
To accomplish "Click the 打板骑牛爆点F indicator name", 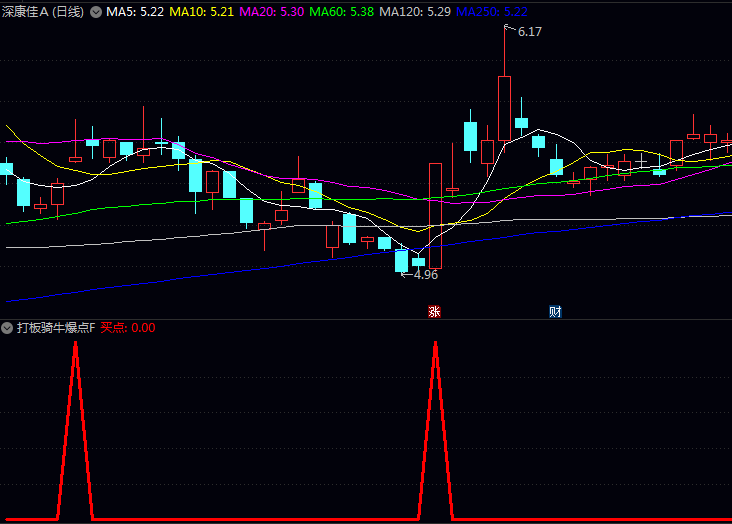I will pyautogui.click(x=55, y=328).
